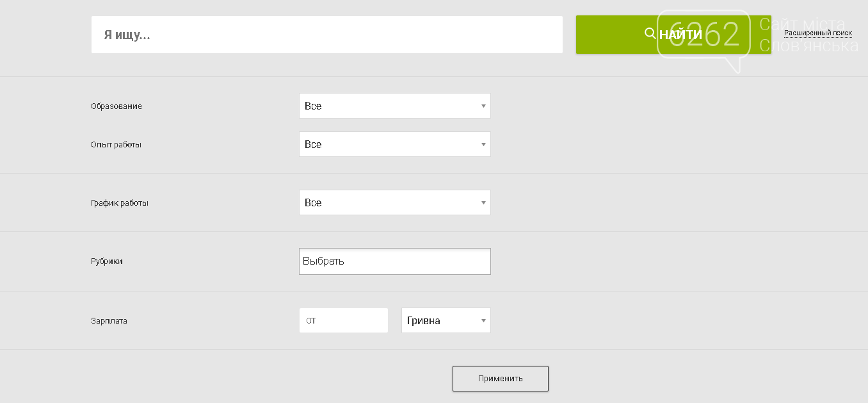Click the 'График работы' label text
The height and width of the screenshot is (403, 868).
120,203
